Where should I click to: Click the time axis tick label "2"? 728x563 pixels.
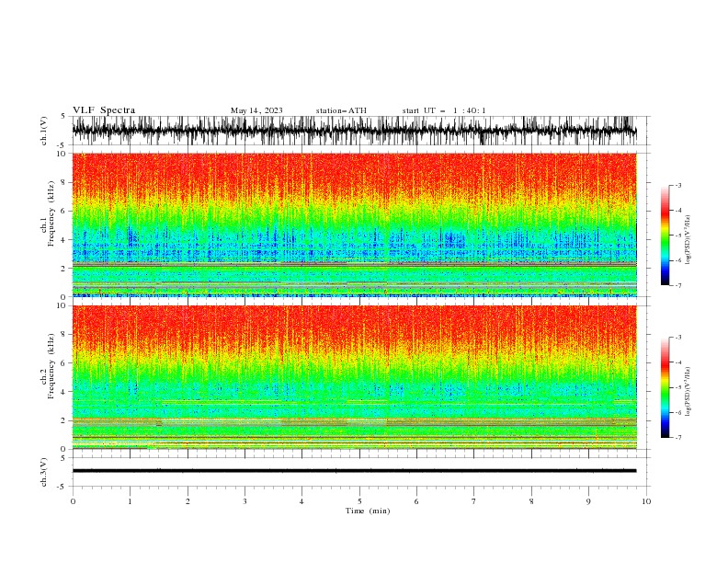click(x=188, y=501)
